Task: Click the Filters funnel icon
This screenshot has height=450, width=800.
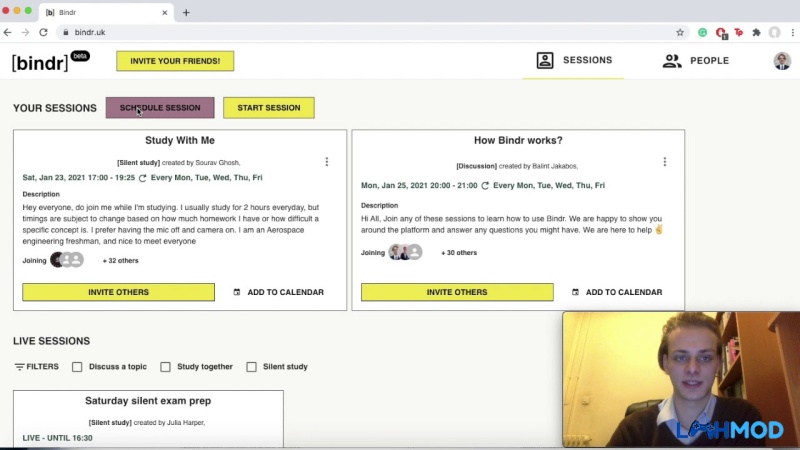Action: tap(19, 366)
